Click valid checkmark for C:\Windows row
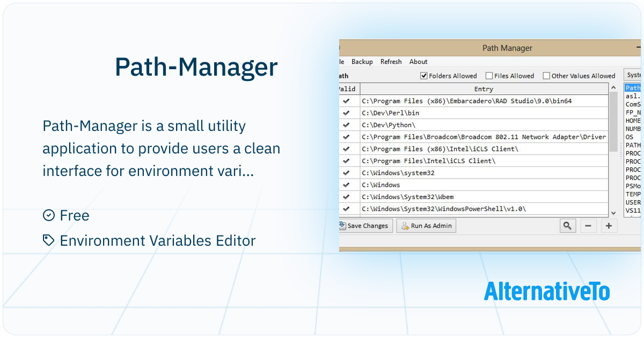Image resolution: width=644 pixels, height=338 pixels. click(x=346, y=185)
